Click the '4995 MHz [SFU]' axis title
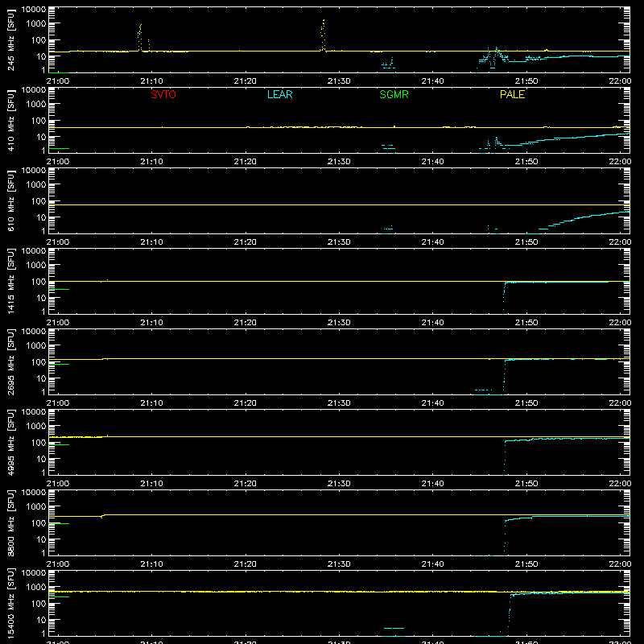This screenshot has height=644, width=644. point(11,442)
